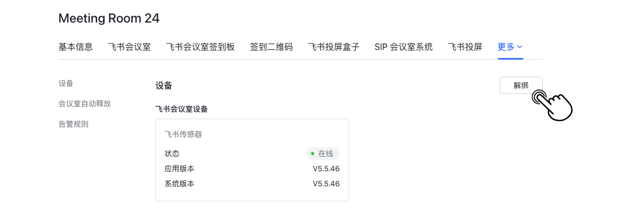Open 告警规则 in the sidebar

click(x=74, y=124)
